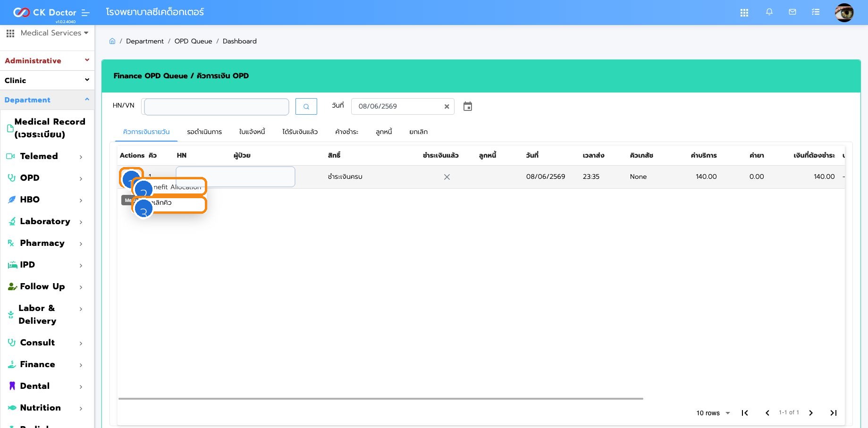Switch to the ได้รับเงินแล้ว tab
Image resolution: width=868 pixels, height=428 pixels.
click(300, 132)
